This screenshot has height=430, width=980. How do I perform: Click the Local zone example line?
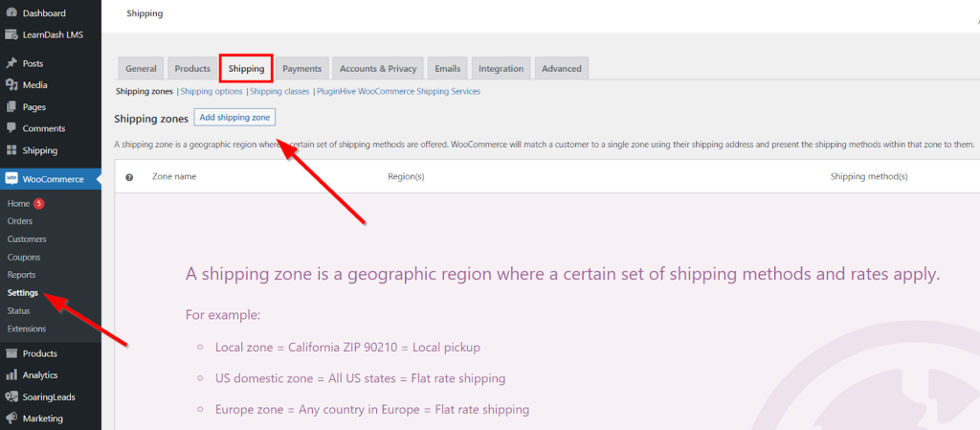[347, 347]
